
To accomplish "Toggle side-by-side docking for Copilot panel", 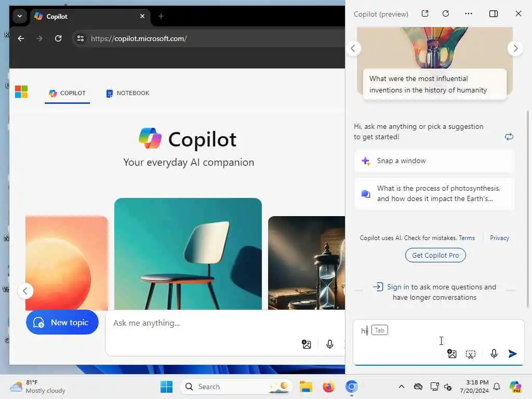I will [494, 14].
